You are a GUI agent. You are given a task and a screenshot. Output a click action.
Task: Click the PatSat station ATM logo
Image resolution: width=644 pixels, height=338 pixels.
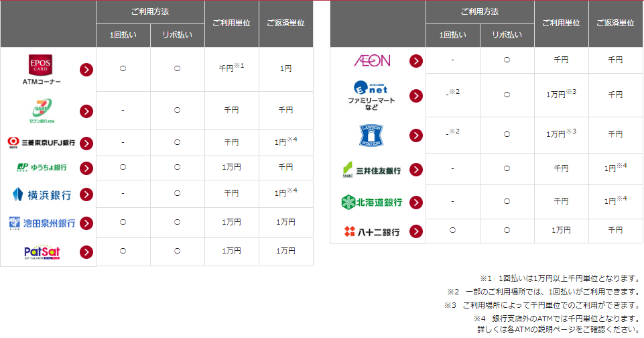coord(42,252)
